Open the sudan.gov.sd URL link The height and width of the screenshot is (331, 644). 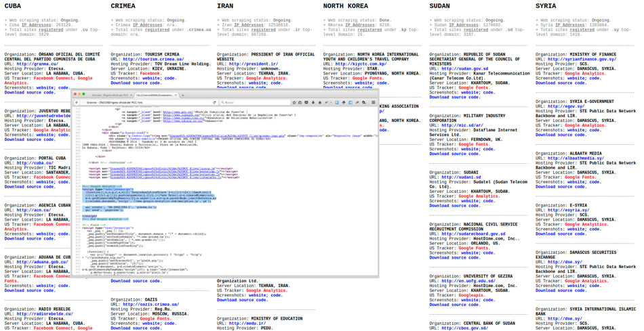coord(465,69)
